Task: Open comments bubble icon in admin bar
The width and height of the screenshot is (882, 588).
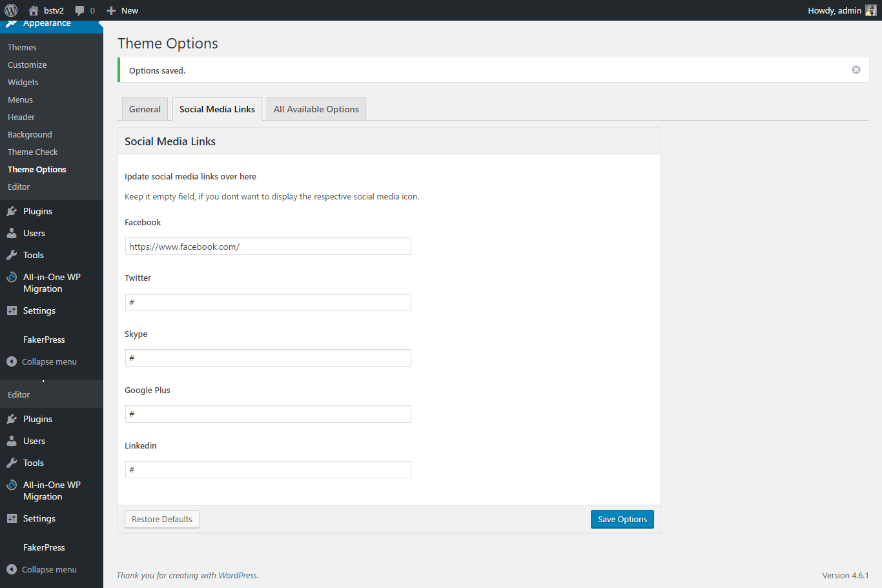Action: pos(79,10)
